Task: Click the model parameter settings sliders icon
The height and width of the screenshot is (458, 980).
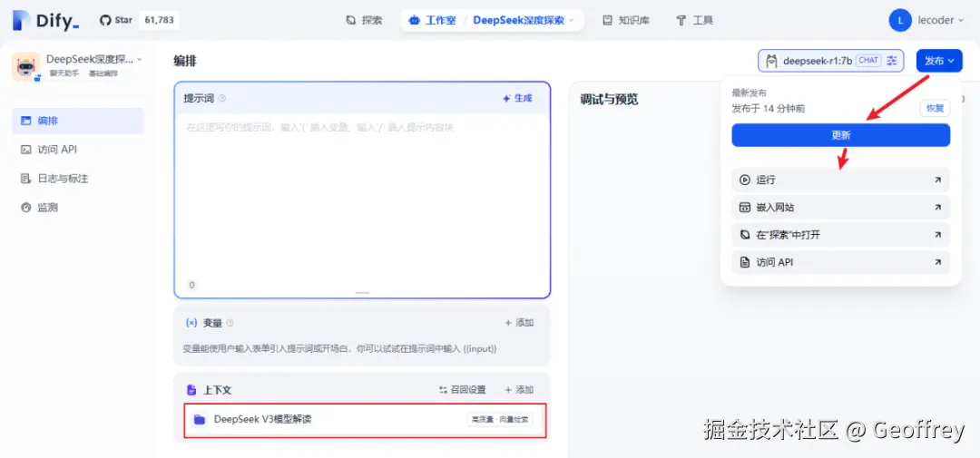Action: 892,61
